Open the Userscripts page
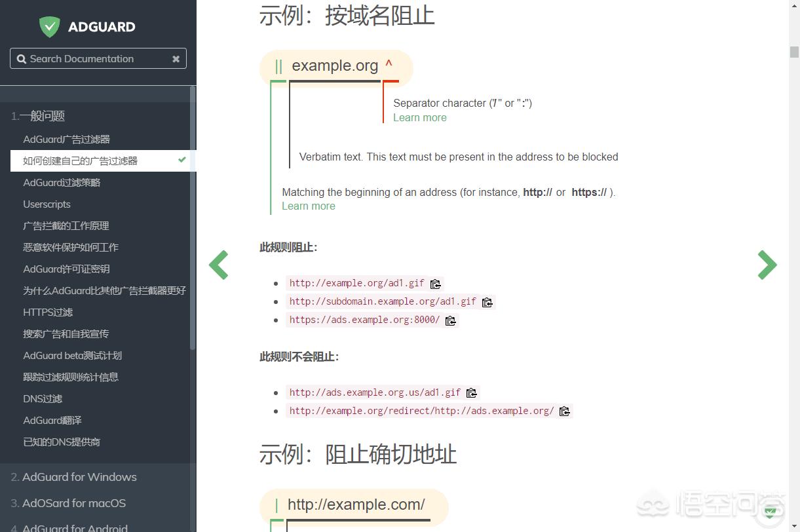The width and height of the screenshot is (800, 532). (47, 204)
